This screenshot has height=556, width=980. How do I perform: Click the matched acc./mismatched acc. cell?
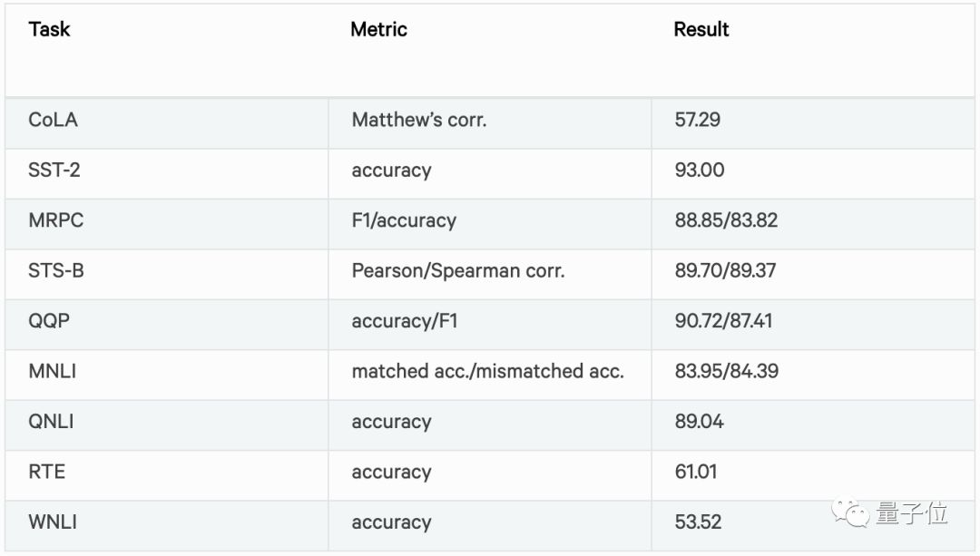488,371
